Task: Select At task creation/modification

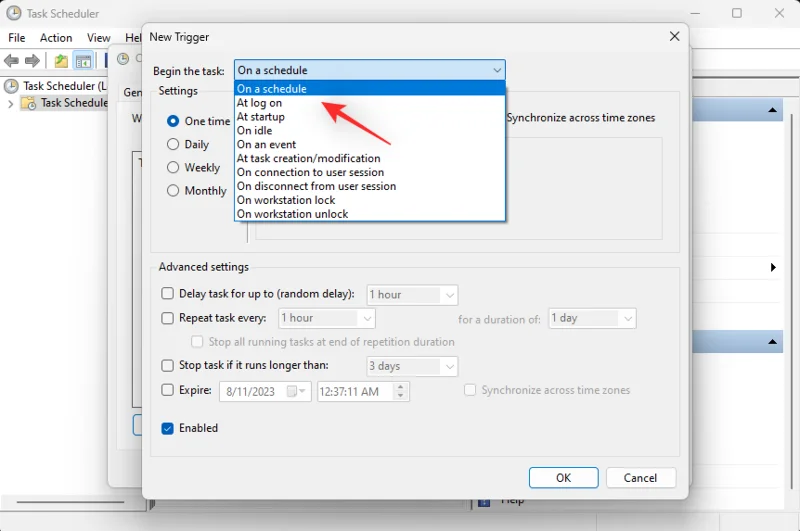Action: (370, 158)
